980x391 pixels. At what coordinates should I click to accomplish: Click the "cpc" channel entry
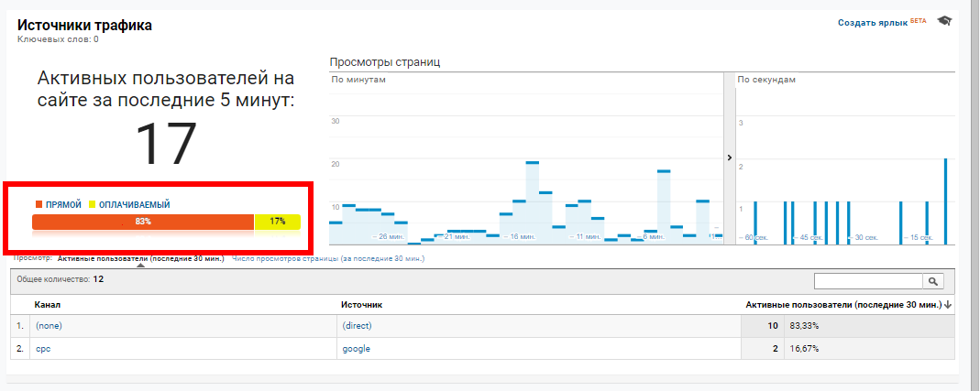(43, 349)
